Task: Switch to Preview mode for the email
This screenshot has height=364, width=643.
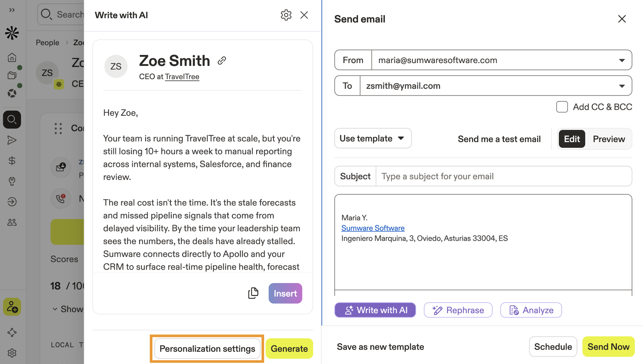Action: click(608, 139)
